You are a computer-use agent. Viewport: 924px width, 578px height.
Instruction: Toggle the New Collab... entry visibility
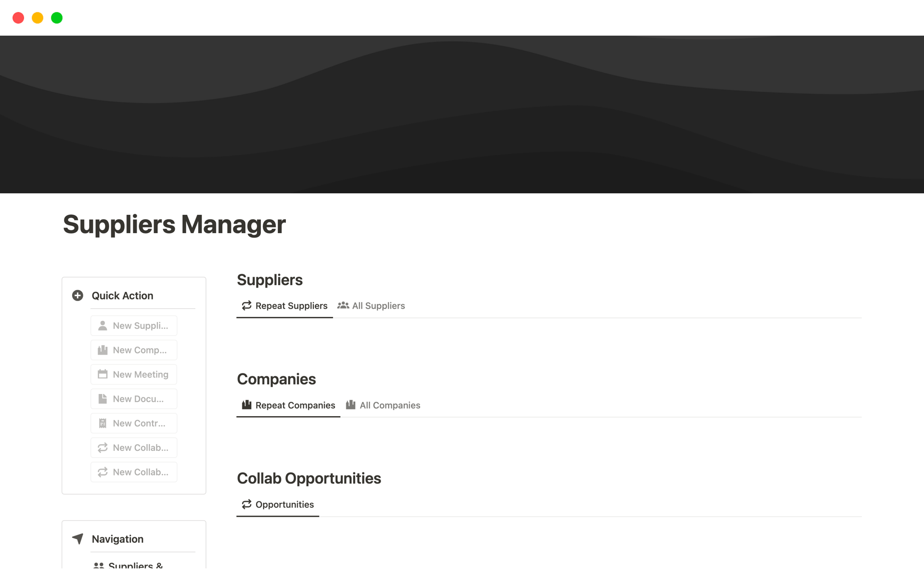[x=133, y=447]
